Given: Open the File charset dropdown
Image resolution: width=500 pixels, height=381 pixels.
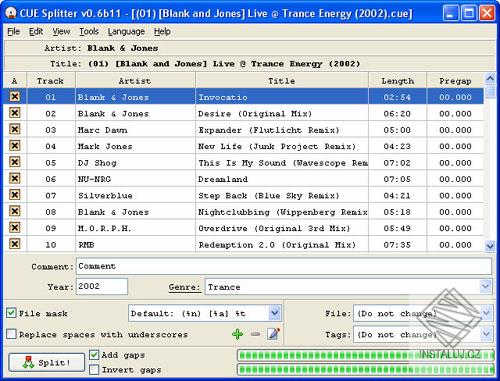Looking at the screenshot, I should point(486,313).
